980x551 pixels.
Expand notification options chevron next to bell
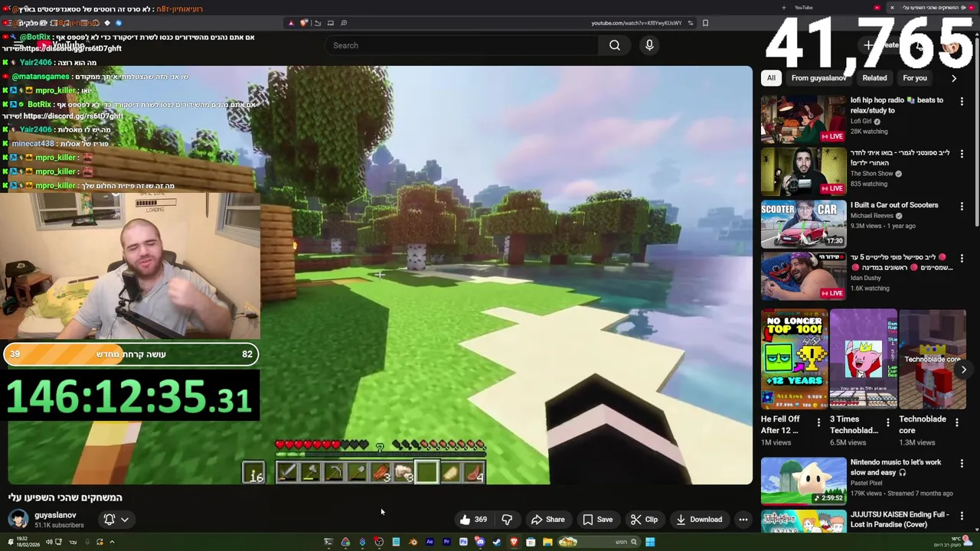click(125, 520)
